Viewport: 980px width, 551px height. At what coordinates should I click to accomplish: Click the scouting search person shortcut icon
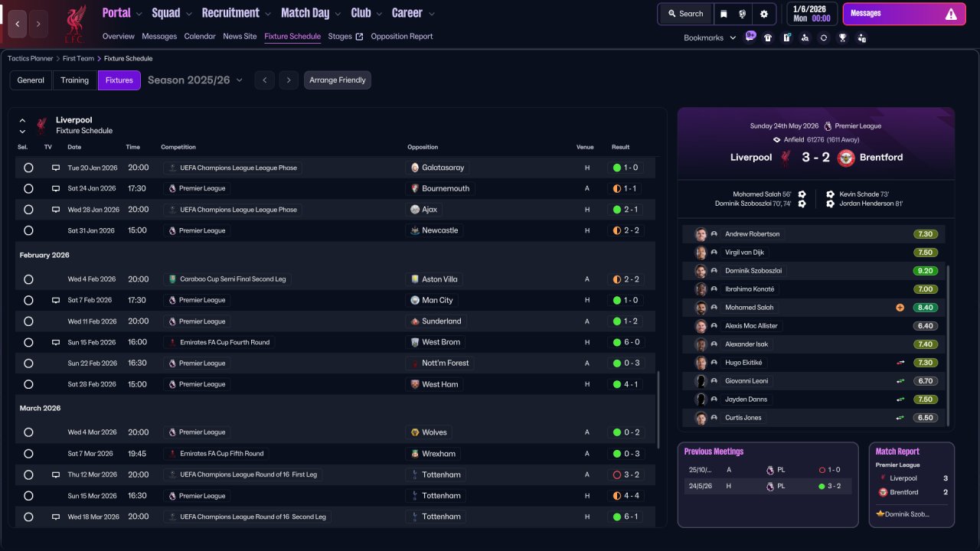(805, 37)
